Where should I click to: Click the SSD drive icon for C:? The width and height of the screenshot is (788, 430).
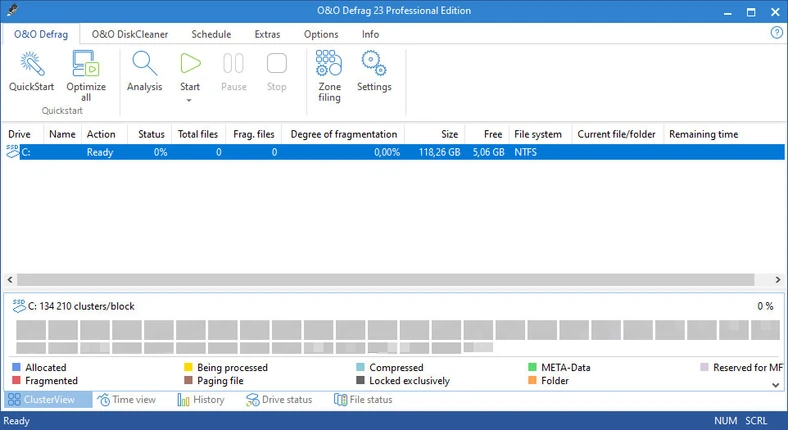[x=12, y=151]
